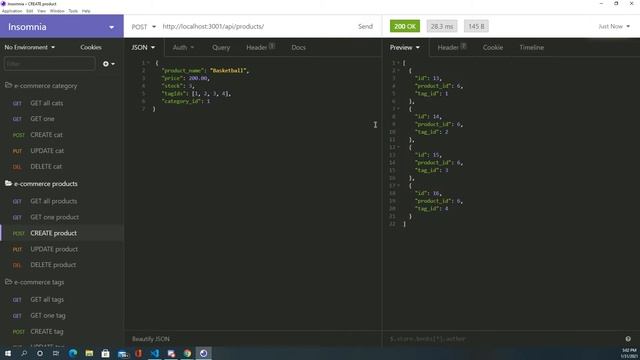This screenshot has width=640, height=360.
Task: Click the Beautify JSON button
Action: coord(151,339)
